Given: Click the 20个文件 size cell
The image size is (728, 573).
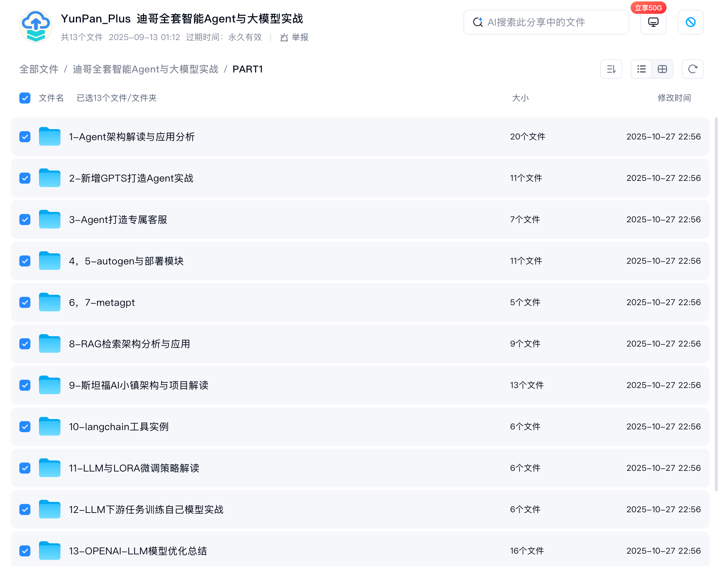Looking at the screenshot, I should pos(528,137).
